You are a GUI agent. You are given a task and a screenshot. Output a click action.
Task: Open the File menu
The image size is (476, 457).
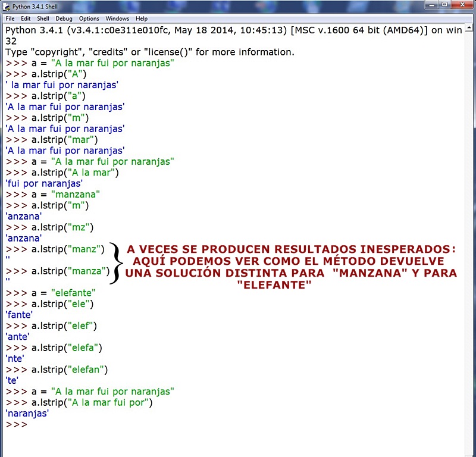click(10, 18)
